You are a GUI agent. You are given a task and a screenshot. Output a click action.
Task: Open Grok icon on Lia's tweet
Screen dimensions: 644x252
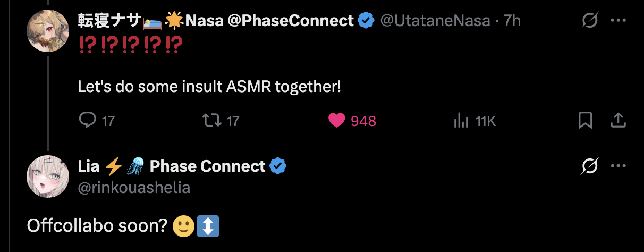pos(590,166)
